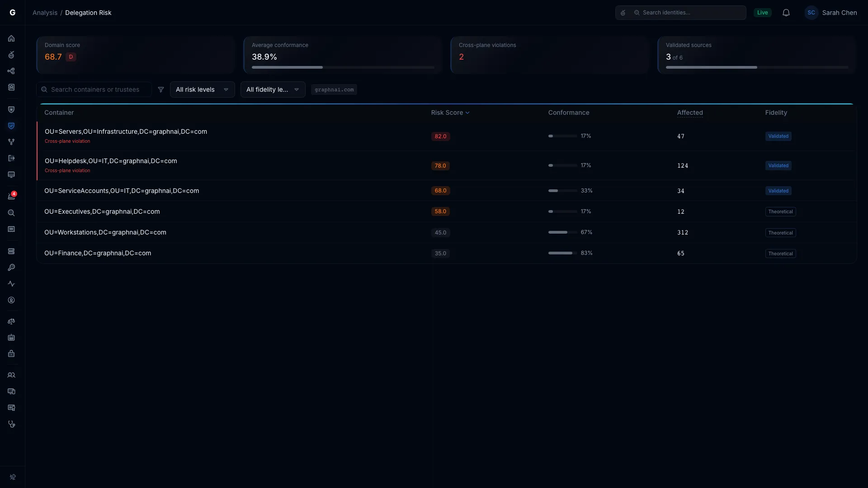This screenshot has height=488, width=868.
Task: Go to the Home icon in sidebar
Action: [11, 38]
